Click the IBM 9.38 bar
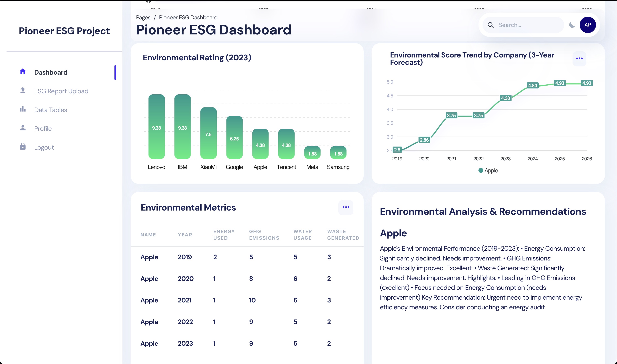The width and height of the screenshot is (617, 364). coord(182,127)
